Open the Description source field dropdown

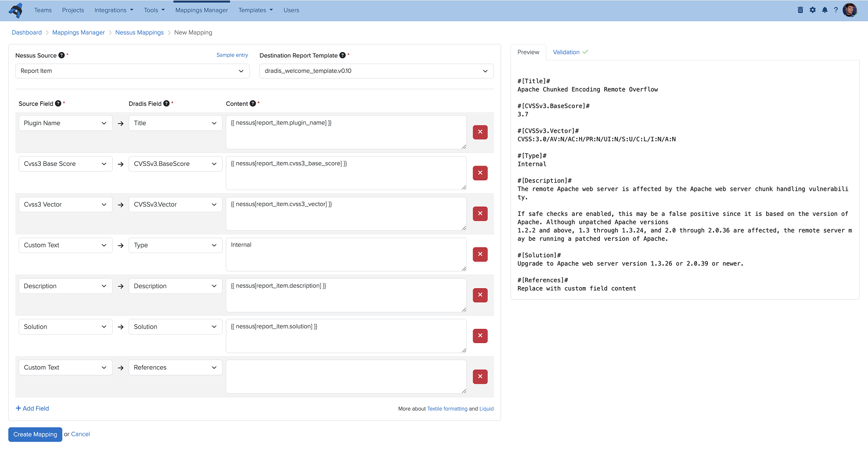coord(65,286)
